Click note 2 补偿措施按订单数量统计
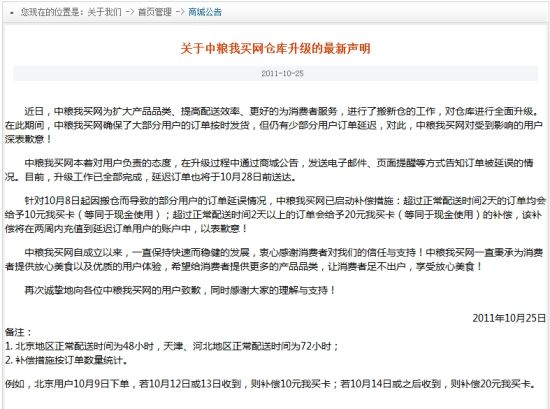The width and height of the screenshot is (550, 409). pyautogui.click(x=66, y=360)
